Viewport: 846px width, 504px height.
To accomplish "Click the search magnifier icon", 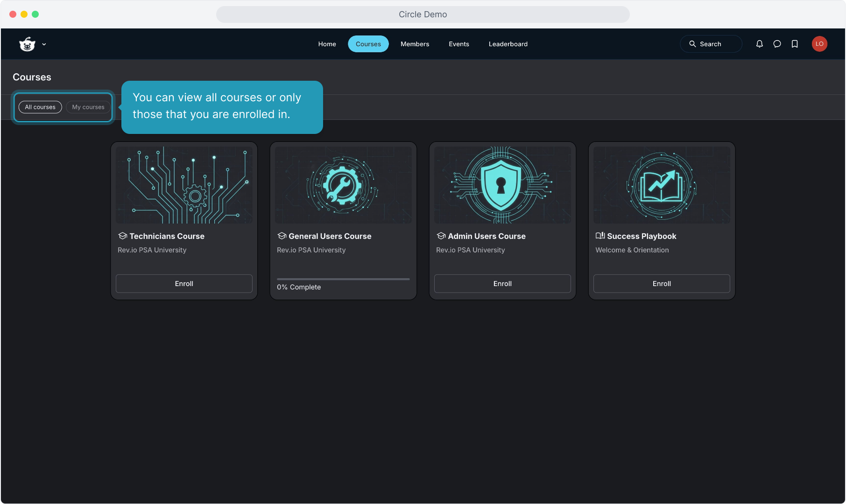I will click(692, 44).
